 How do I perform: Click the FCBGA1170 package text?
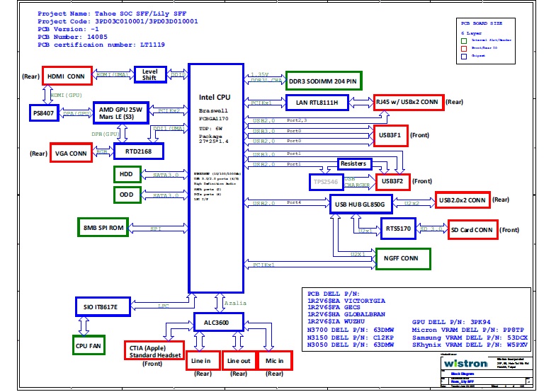coord(213,119)
